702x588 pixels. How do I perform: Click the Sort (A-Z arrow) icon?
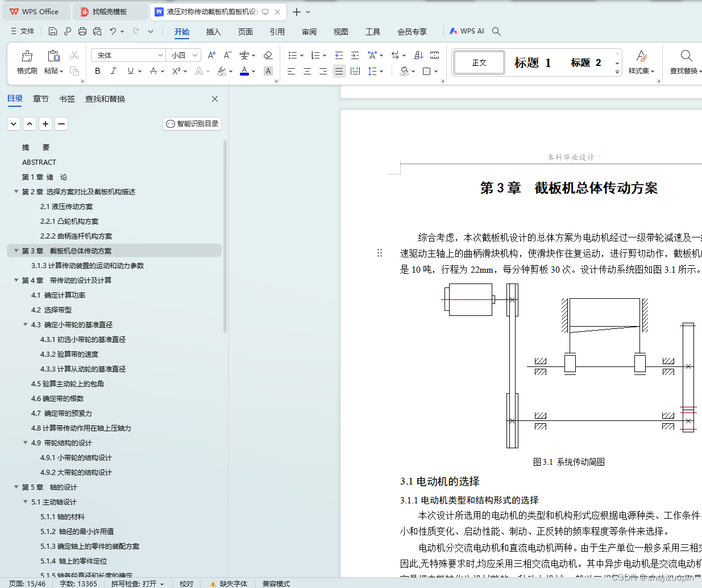point(419,55)
